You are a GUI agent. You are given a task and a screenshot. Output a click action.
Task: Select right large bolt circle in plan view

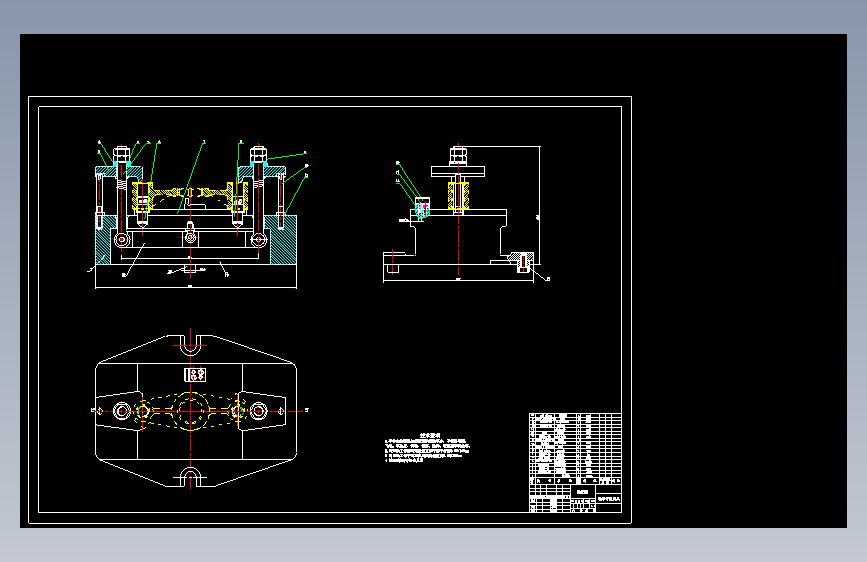pyautogui.click(x=258, y=411)
